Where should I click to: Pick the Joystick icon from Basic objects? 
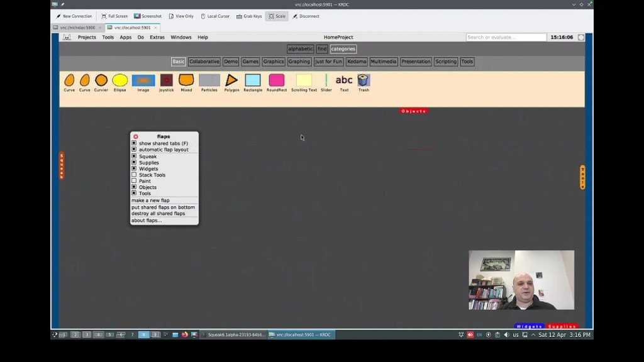click(x=166, y=80)
